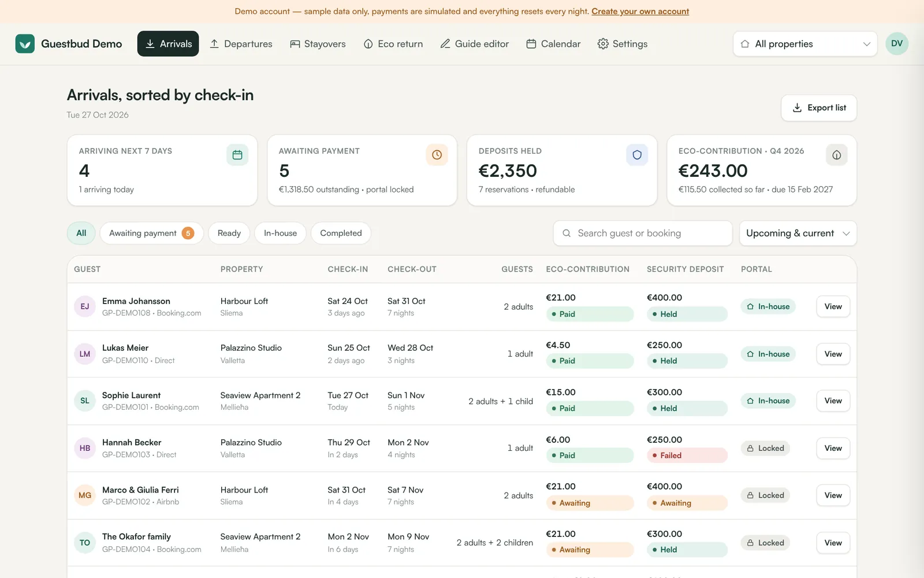The height and width of the screenshot is (578, 924).
Task: View Marco & Giulia Ferri's reservation
Action: pyautogui.click(x=833, y=495)
